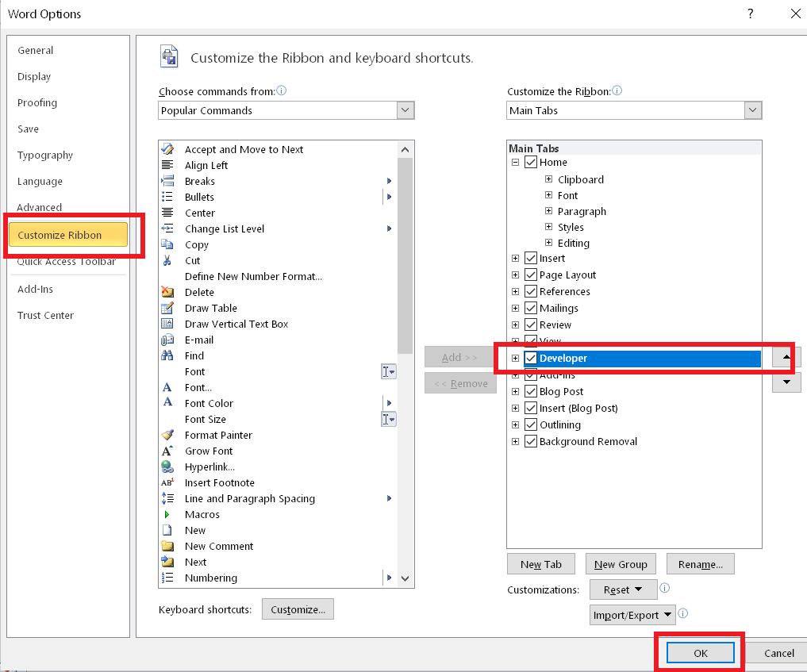
Task: Click the Help question mark in the title bar
Action: point(751,14)
